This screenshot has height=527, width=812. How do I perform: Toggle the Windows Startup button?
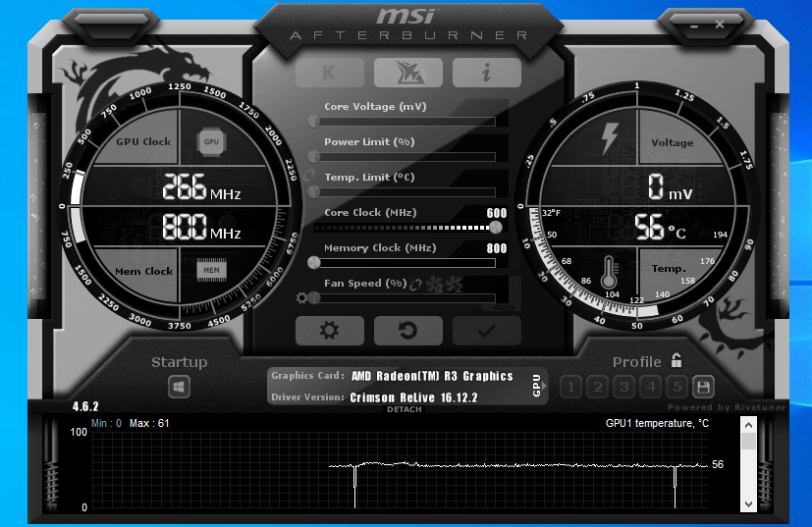179,387
